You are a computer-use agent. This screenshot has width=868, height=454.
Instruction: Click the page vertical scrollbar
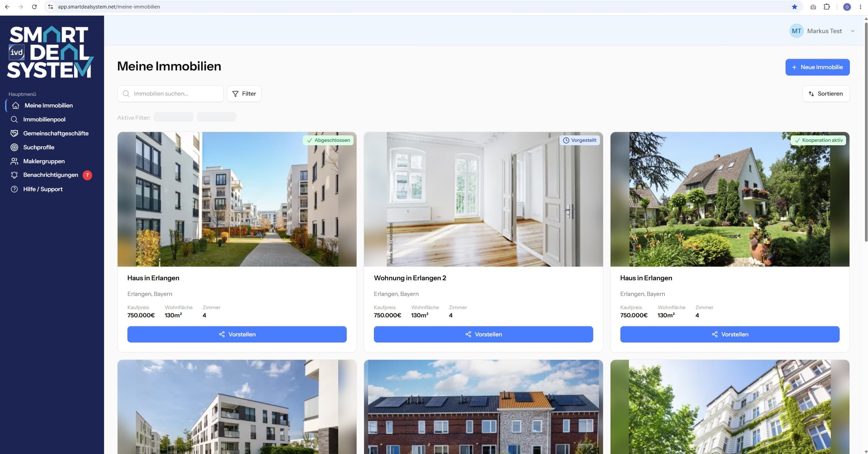click(866, 132)
